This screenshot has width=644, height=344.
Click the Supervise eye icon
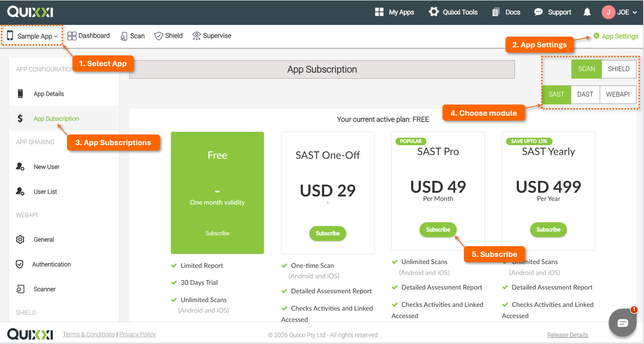tap(196, 36)
